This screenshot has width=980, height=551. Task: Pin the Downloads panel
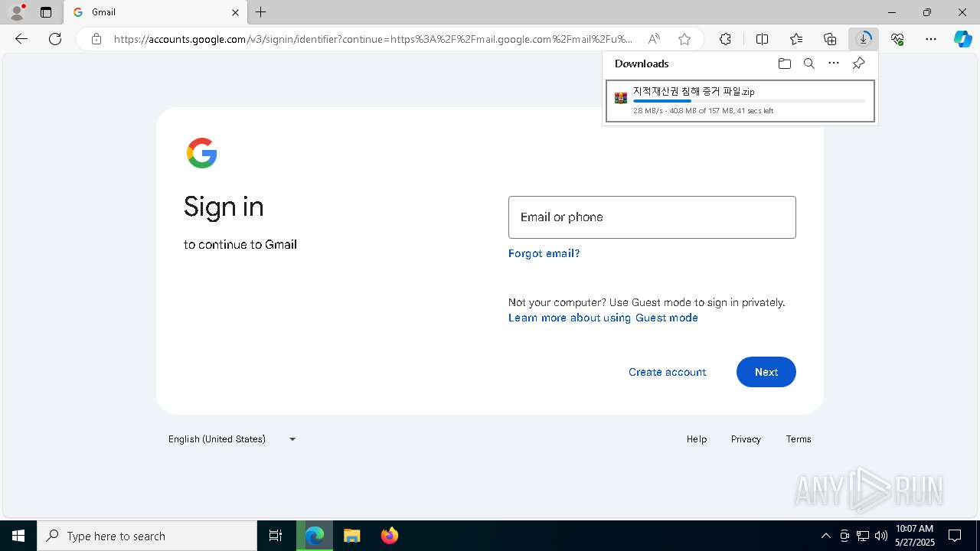click(x=859, y=64)
